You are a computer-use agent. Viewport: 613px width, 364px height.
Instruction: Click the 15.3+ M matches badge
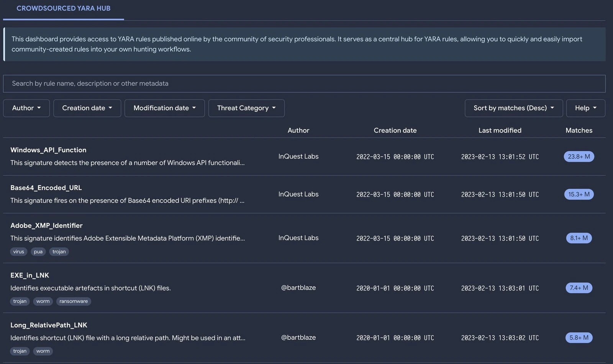point(579,194)
